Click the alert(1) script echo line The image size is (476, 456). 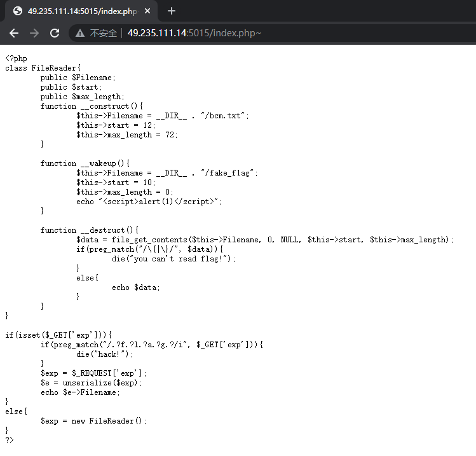point(150,202)
